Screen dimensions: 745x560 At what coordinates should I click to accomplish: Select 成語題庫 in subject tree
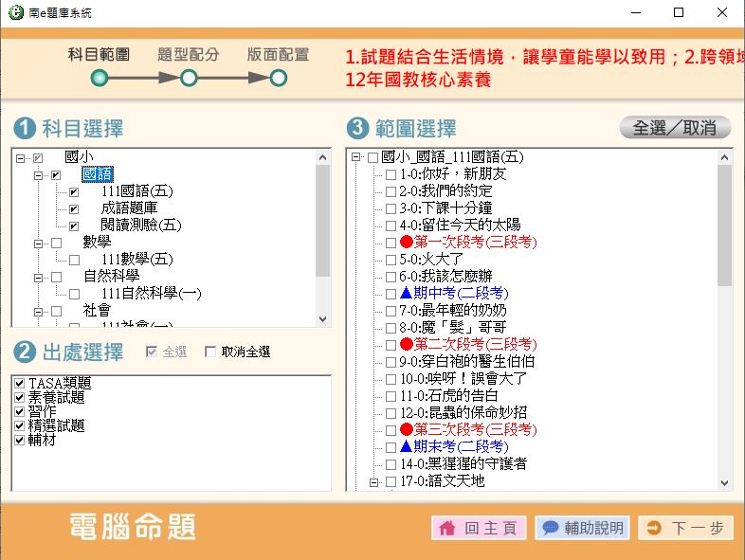pos(130,208)
